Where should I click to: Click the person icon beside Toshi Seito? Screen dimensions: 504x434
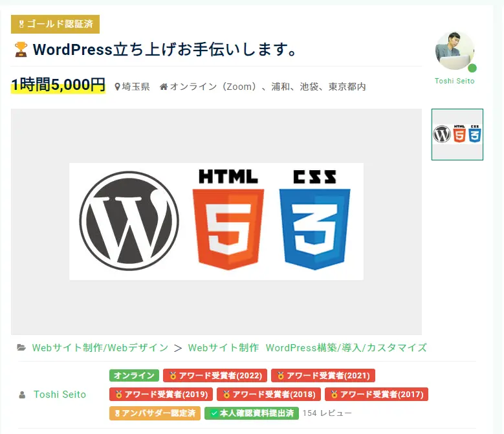click(22, 395)
